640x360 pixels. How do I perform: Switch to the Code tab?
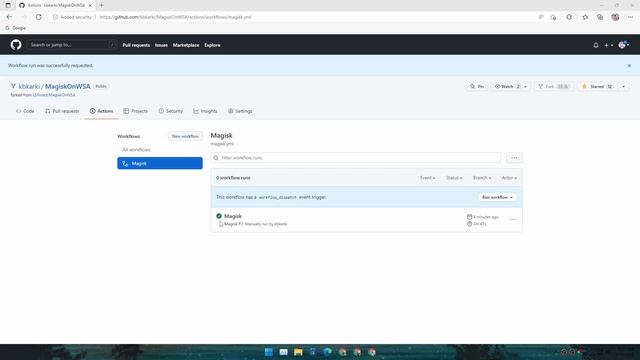25,111
